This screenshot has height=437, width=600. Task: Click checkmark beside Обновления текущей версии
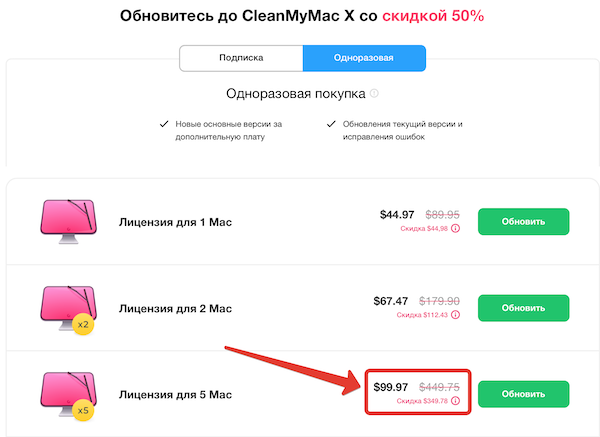pos(331,124)
